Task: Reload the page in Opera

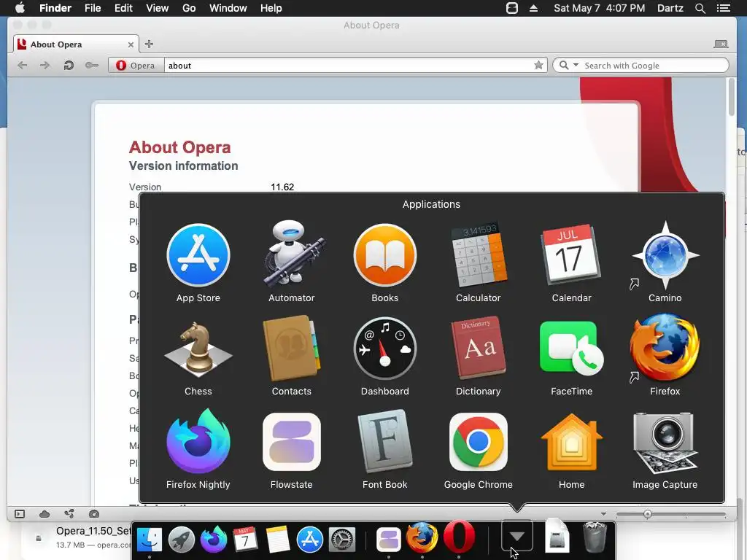Action: (69, 65)
